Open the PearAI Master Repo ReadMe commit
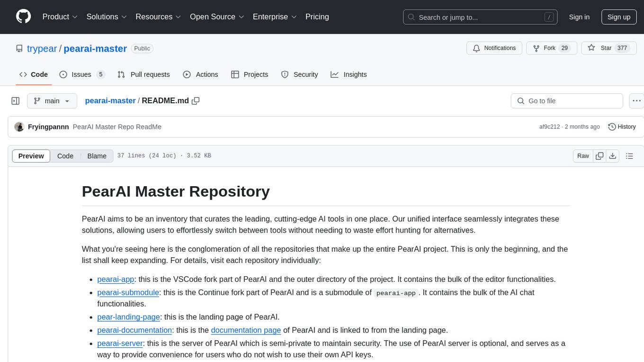The width and height of the screenshot is (644, 362). click(x=117, y=127)
